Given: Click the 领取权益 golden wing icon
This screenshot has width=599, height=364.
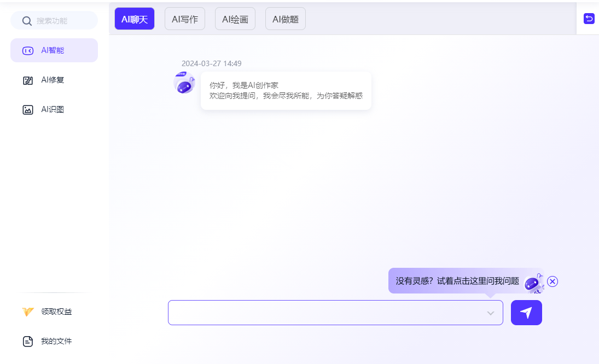Looking at the screenshot, I should coord(28,312).
